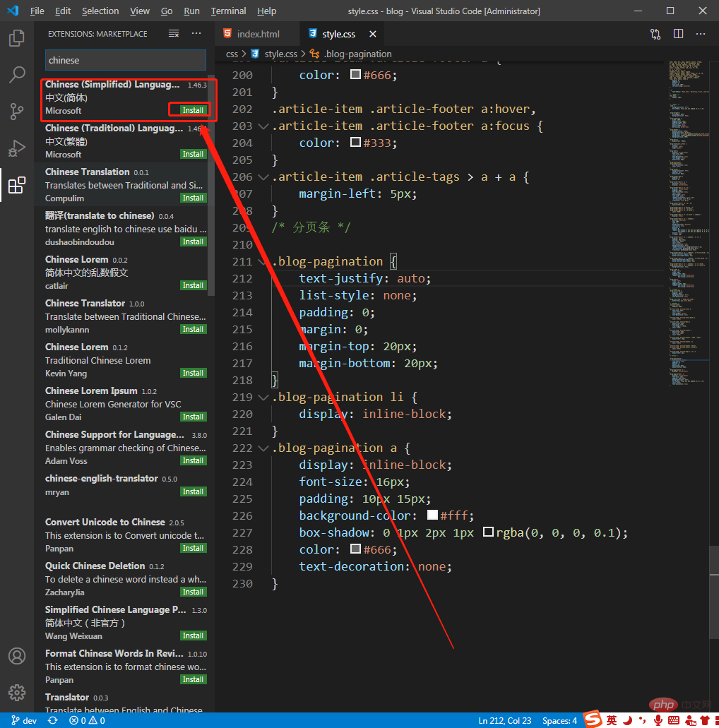The width and height of the screenshot is (719, 728).
Task: Open the Source Control view
Action: click(17, 112)
